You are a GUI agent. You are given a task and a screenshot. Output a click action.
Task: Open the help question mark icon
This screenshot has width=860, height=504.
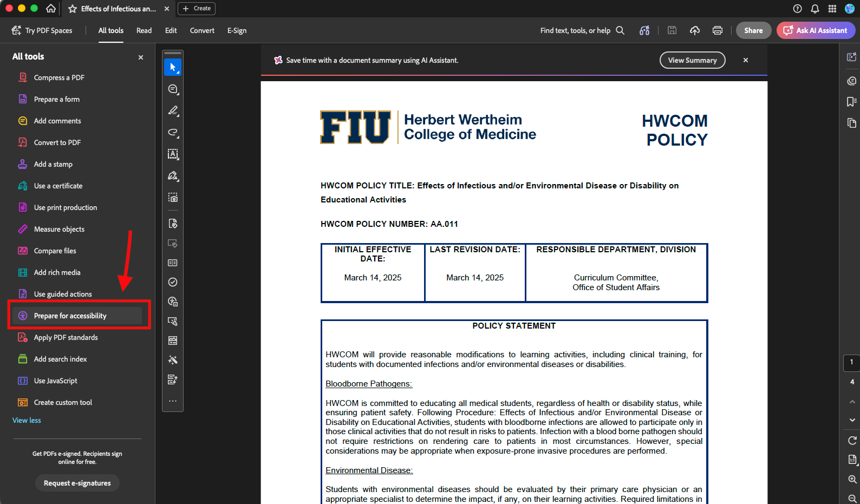tap(797, 9)
